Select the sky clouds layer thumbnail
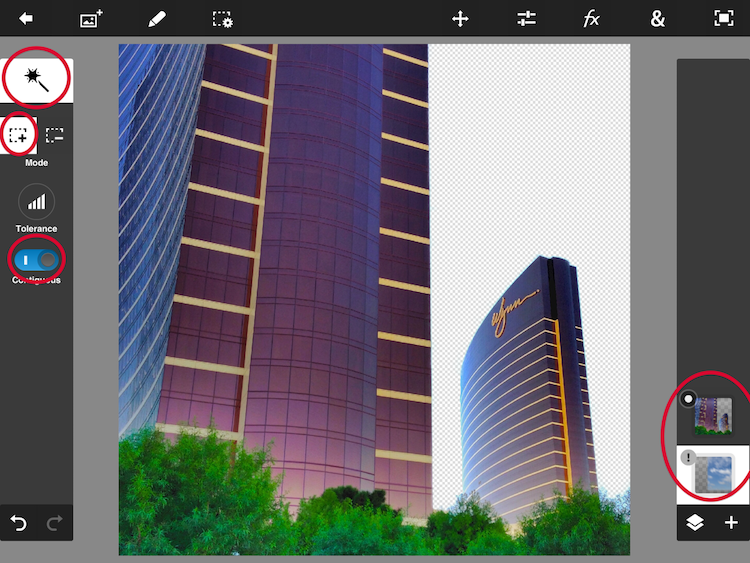Viewport: 750px width, 563px height. pyautogui.click(x=713, y=475)
